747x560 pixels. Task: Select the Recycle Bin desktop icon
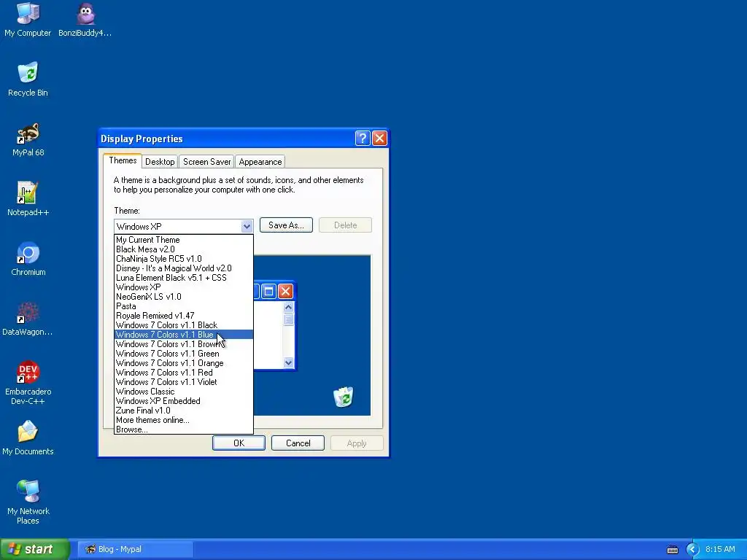28,79
